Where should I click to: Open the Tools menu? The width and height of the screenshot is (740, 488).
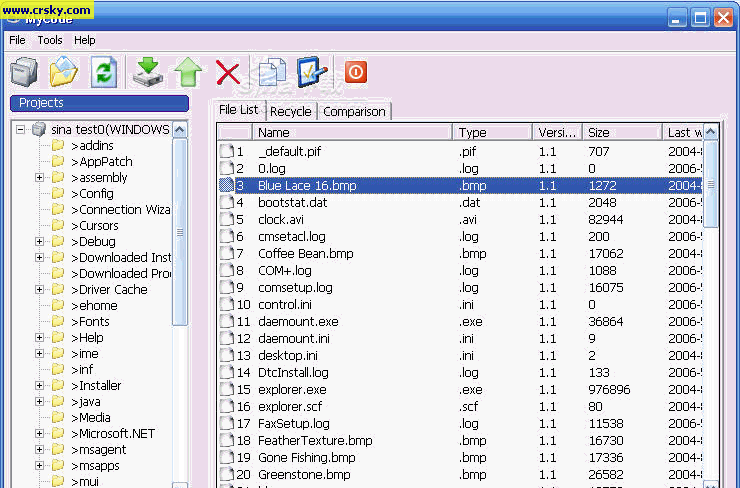click(50, 40)
